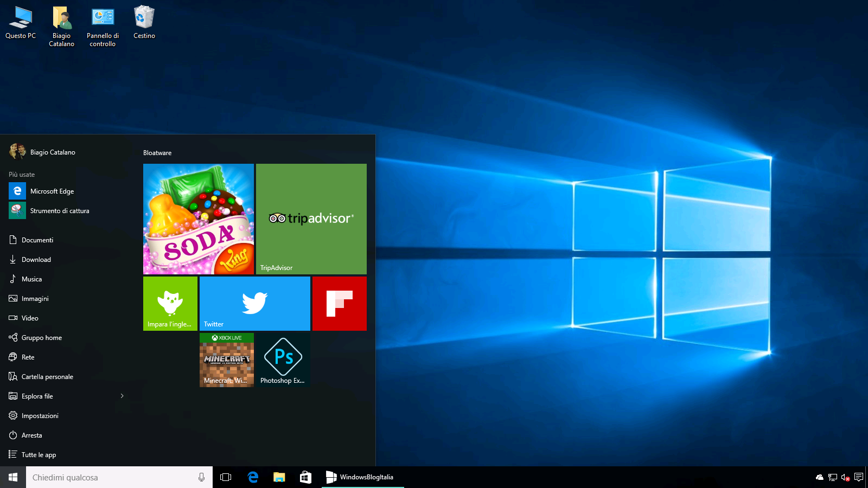
Task: Open the Biagio Catalano desktop folder
Action: 62,27
